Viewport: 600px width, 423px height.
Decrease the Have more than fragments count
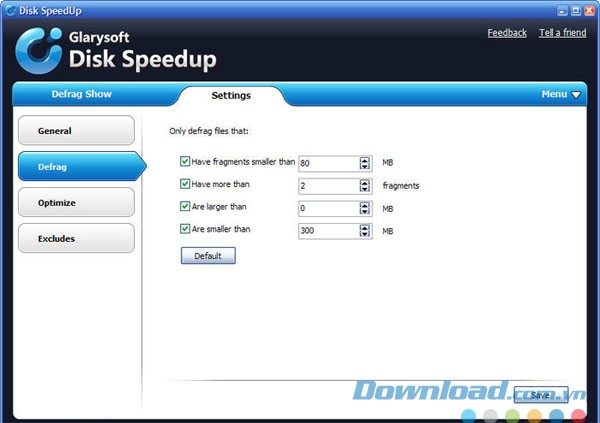tap(364, 189)
